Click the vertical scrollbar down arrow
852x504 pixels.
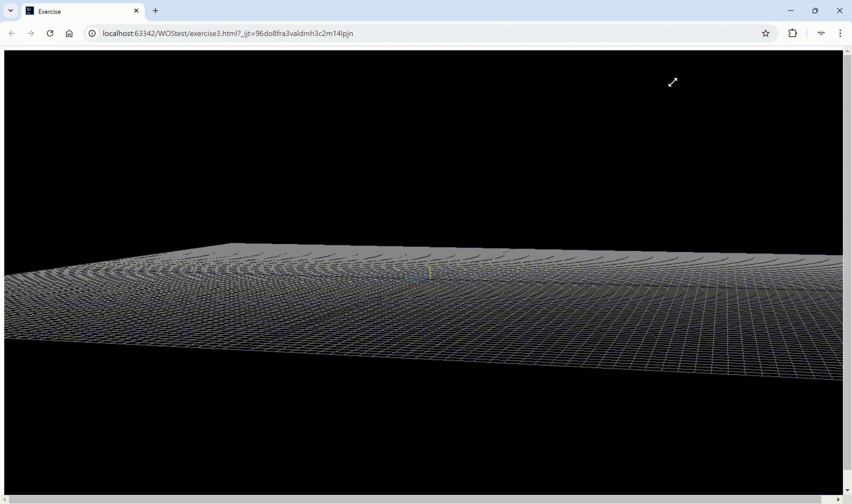point(847,490)
